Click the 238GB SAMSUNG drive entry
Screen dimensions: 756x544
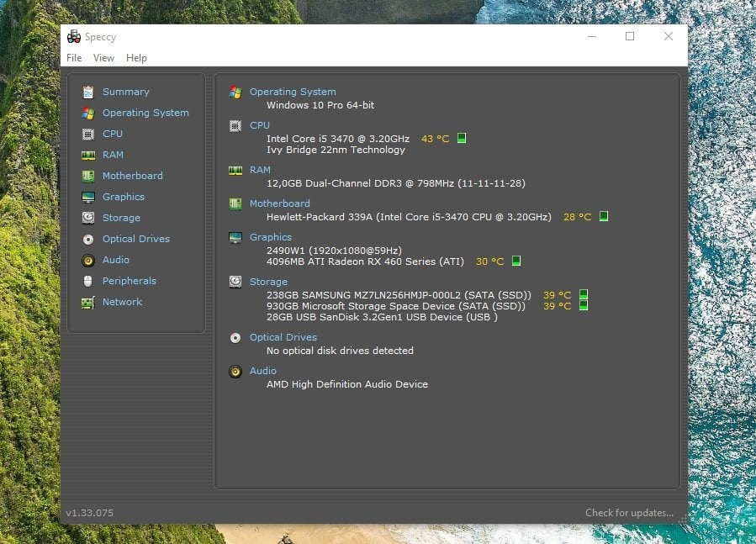399,294
